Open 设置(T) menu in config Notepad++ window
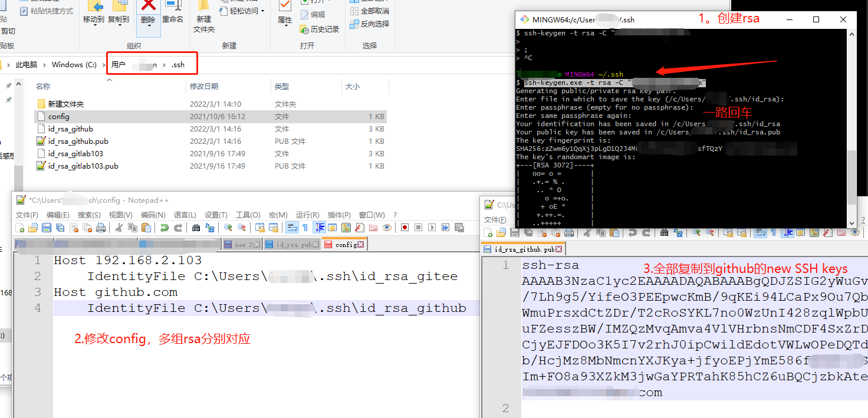 pyautogui.click(x=216, y=215)
